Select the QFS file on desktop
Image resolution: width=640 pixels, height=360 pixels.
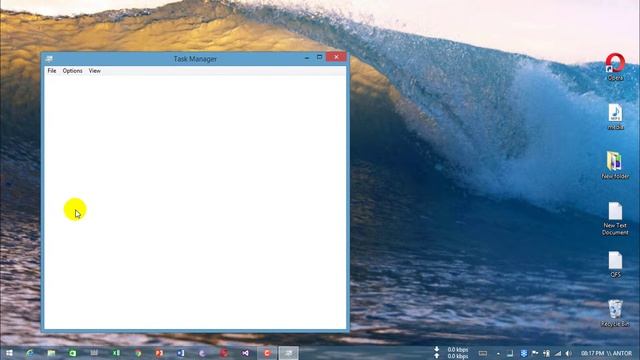coord(615,264)
